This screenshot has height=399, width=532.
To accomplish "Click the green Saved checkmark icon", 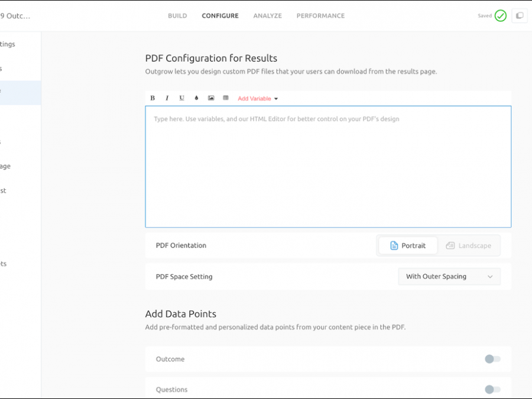I will pos(501,16).
